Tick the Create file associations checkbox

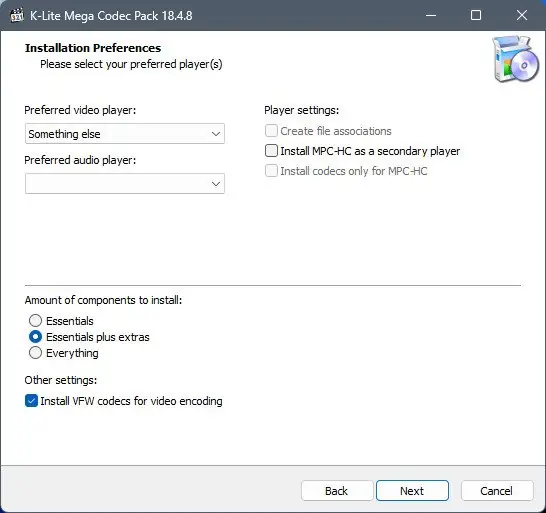click(x=271, y=131)
